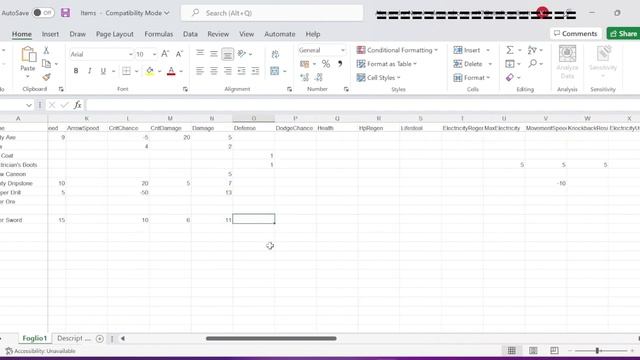Viewport: 640px width, 360px height.
Task: Open the Data ribbon tab
Action: coord(190,34)
